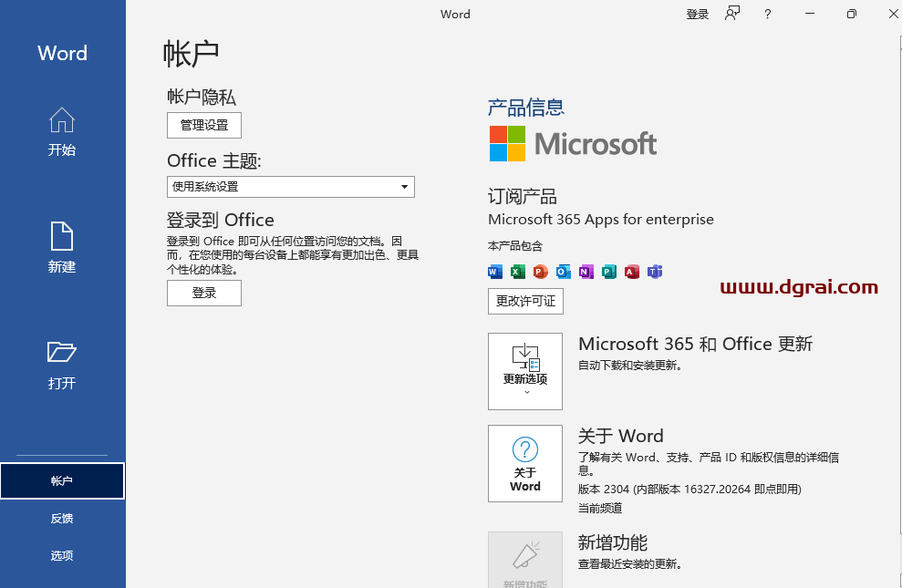Restore down the Word window
The width and height of the screenshot is (902, 588).
pyautogui.click(x=851, y=14)
